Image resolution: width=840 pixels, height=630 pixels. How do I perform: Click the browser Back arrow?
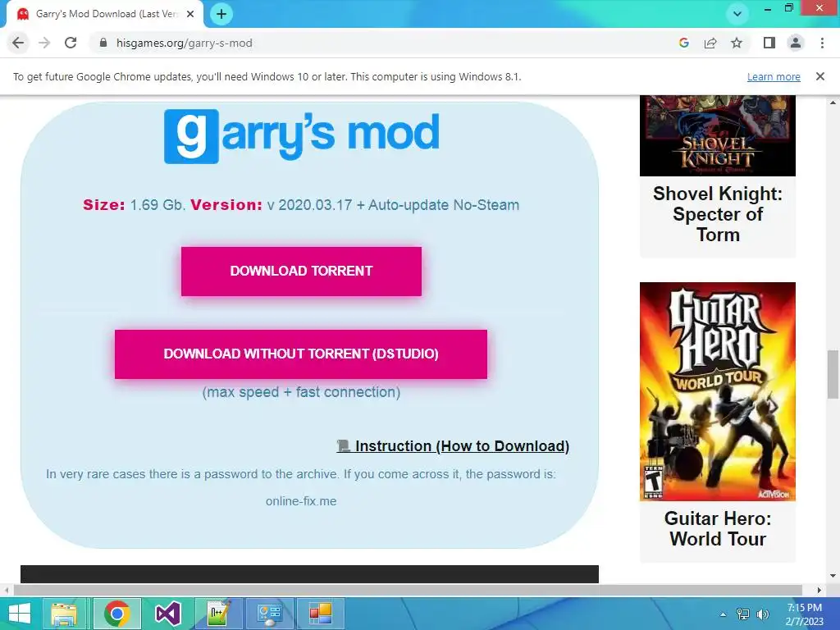[18, 43]
